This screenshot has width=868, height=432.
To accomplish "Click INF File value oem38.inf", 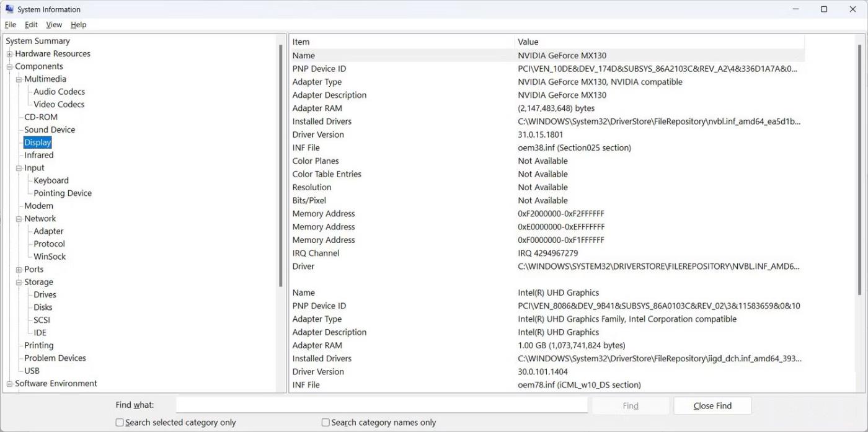I will (574, 148).
